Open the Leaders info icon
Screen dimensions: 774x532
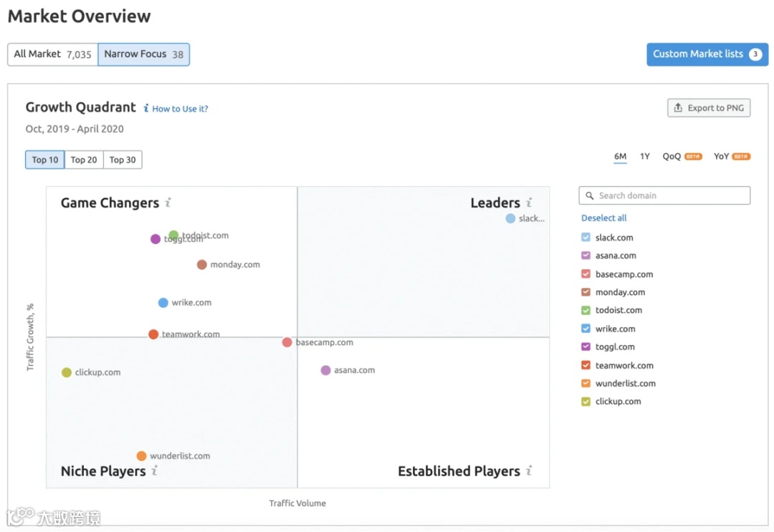529,202
